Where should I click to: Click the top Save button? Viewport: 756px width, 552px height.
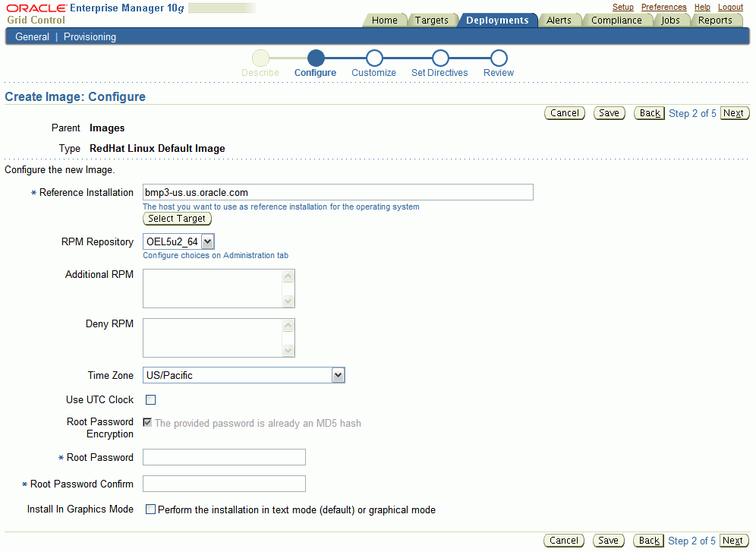609,113
